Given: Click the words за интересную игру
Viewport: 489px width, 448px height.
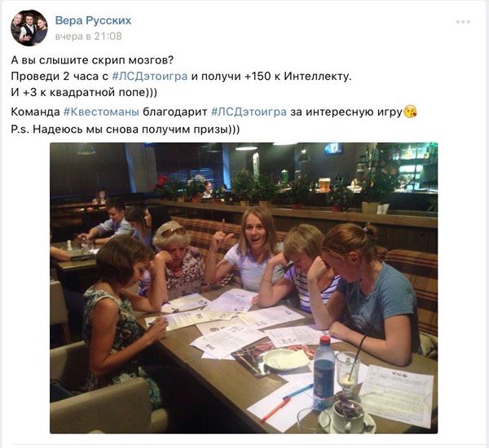Looking at the screenshot, I should [346, 112].
